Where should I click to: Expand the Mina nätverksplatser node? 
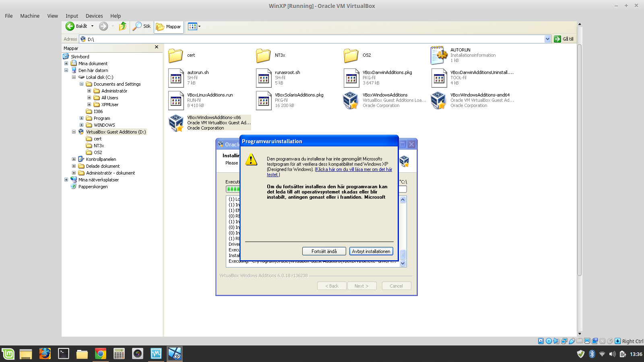66,180
